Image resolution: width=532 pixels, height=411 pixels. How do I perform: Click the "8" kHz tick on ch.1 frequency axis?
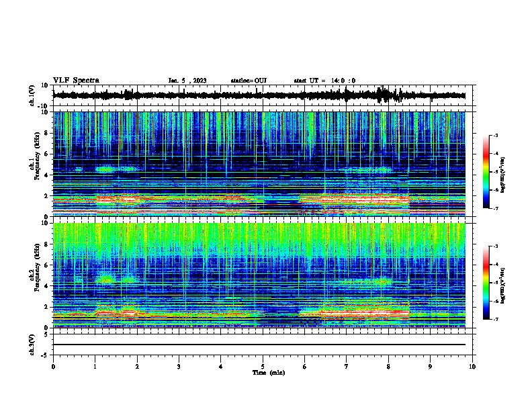[x=46, y=133]
